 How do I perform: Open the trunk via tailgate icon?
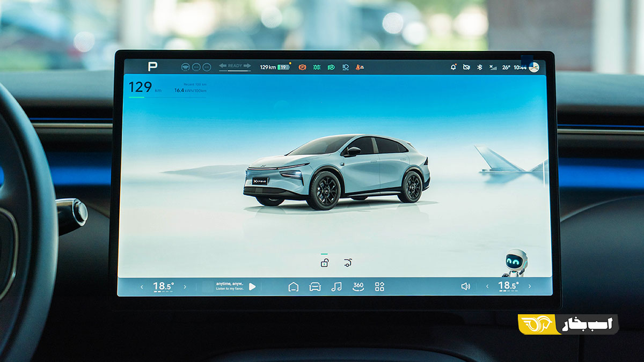coord(348,263)
